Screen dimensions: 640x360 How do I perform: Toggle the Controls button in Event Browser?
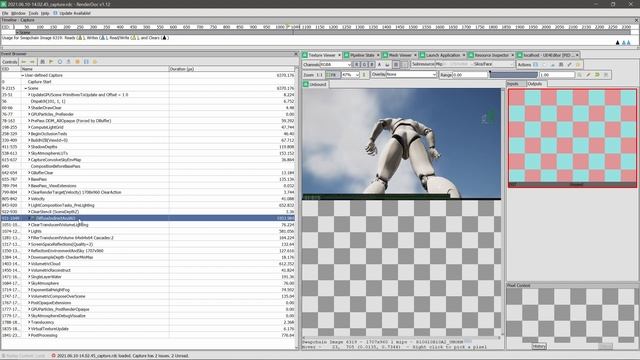(9, 62)
